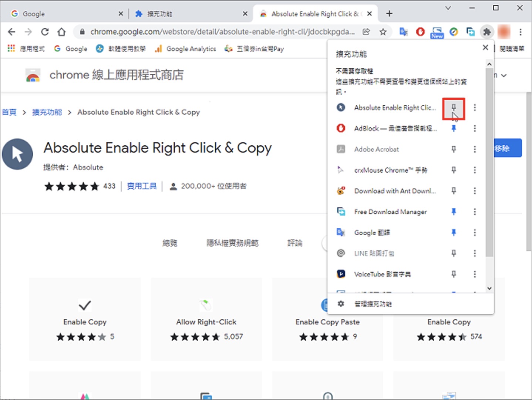Open more options for Absolute Enable Right Click
Screen dimensions: 532x400
(x=475, y=108)
